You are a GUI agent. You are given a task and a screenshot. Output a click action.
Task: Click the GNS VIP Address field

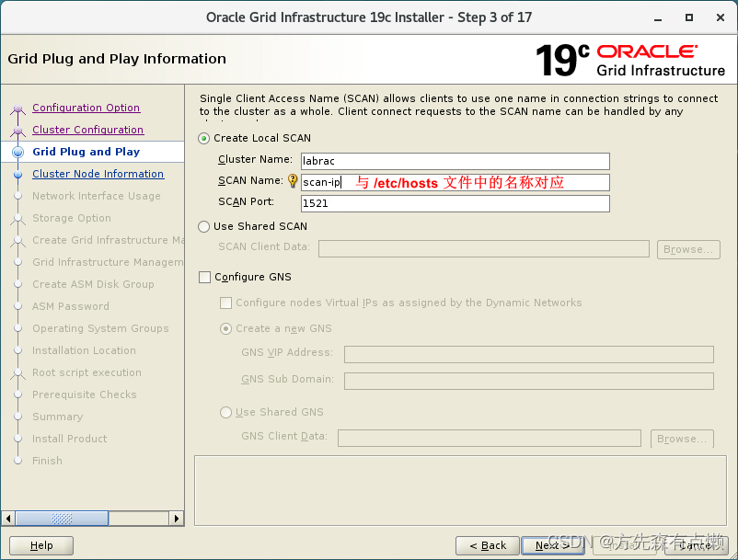529,355
